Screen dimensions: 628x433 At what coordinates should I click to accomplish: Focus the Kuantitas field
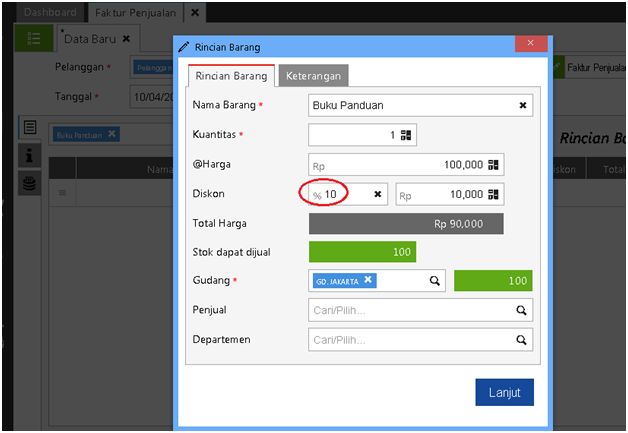click(362, 135)
